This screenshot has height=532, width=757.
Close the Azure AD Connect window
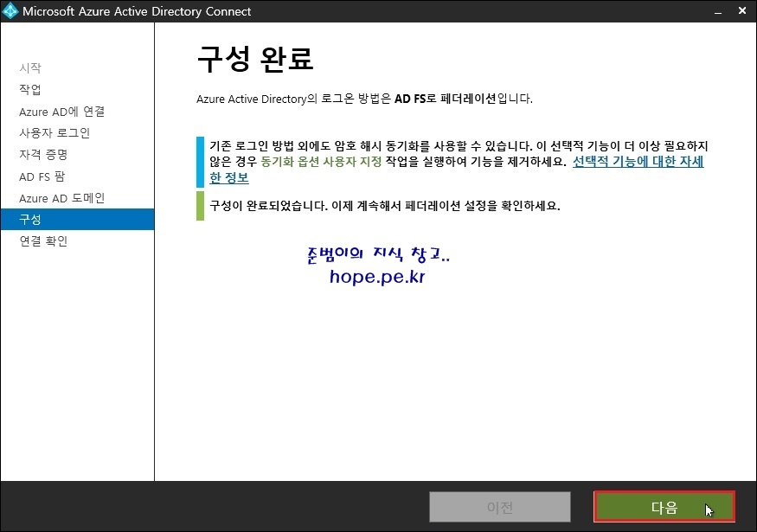coord(742,10)
